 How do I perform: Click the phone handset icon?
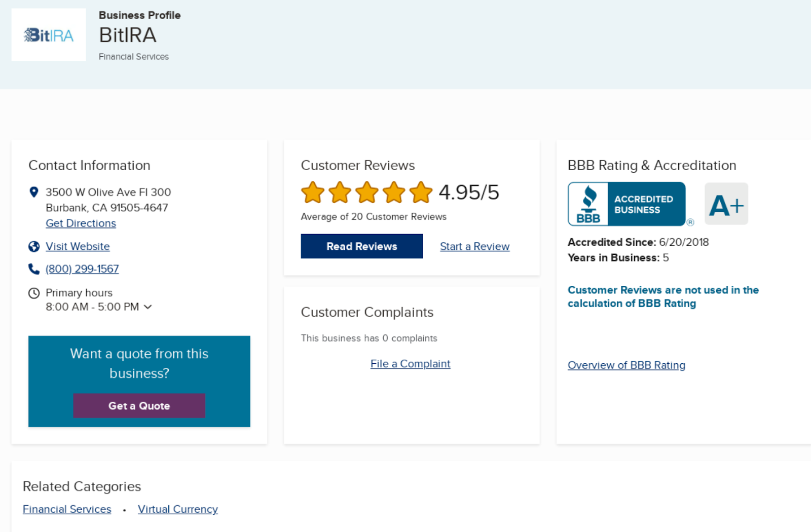tap(34, 269)
